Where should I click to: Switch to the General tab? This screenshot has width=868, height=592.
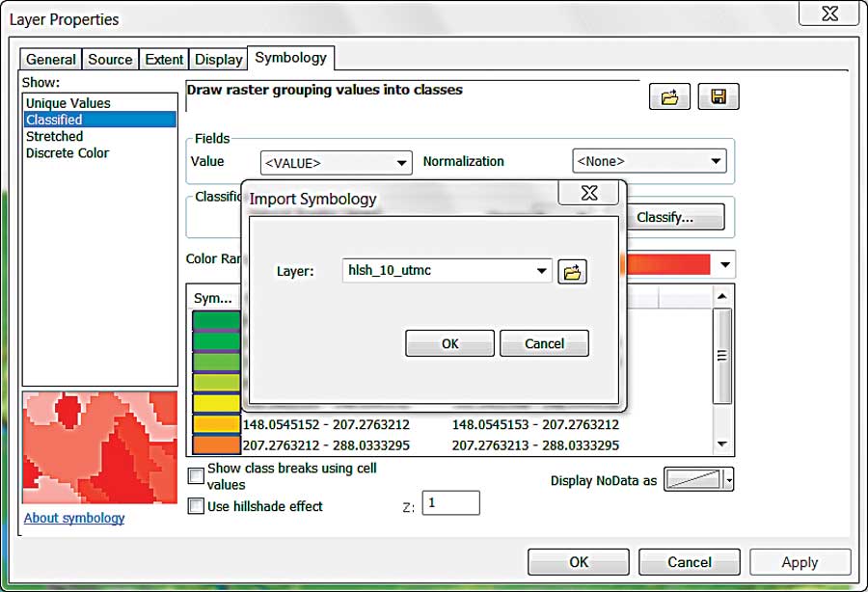pyautogui.click(x=51, y=59)
